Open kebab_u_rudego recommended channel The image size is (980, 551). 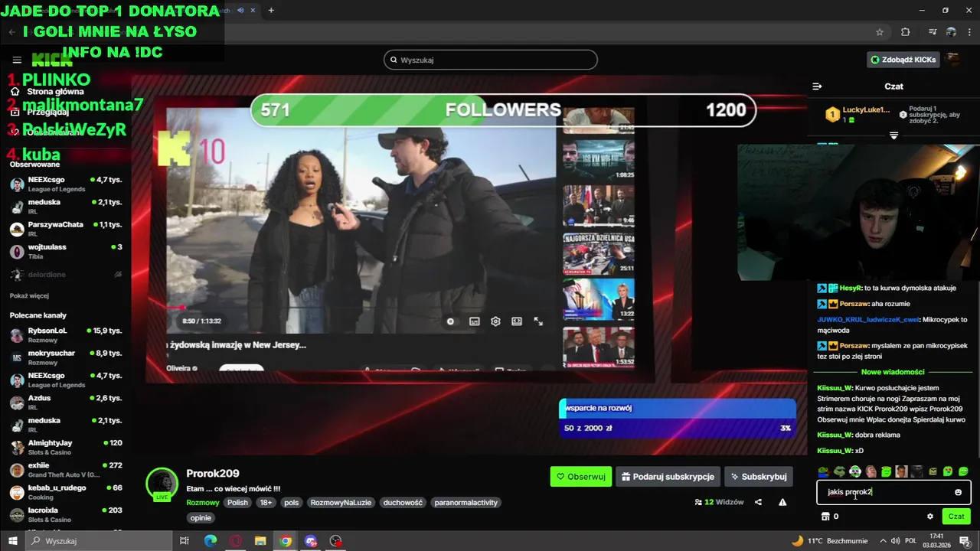tap(66, 492)
